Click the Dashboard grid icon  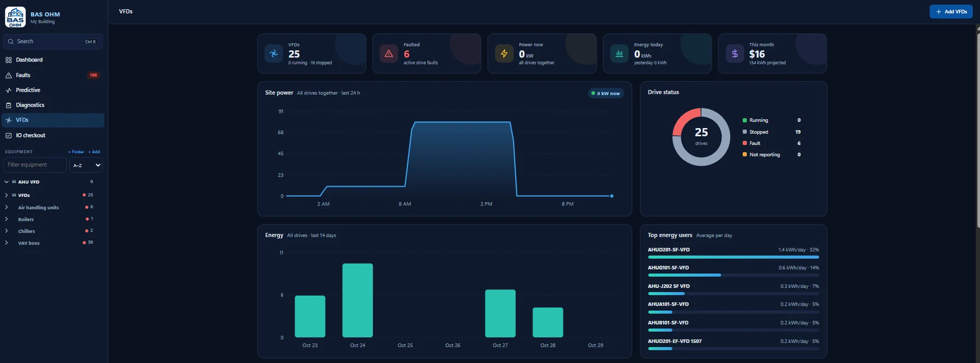pyautogui.click(x=9, y=60)
